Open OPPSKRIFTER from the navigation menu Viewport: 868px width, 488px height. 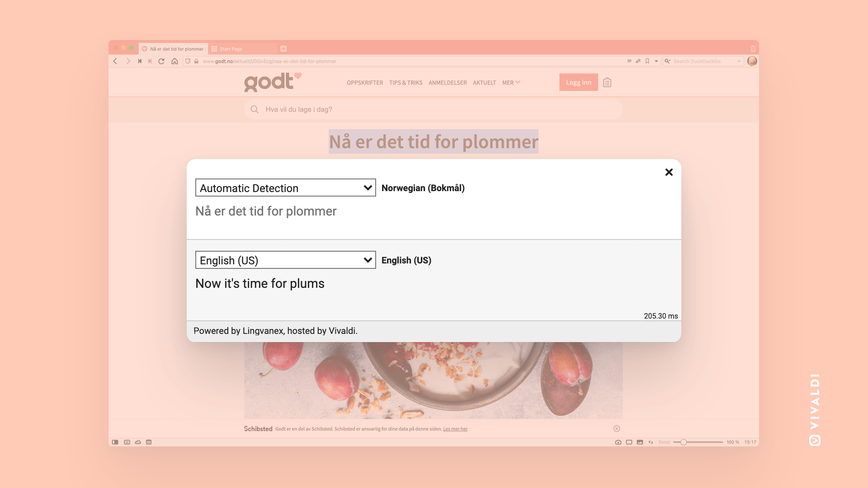365,82
